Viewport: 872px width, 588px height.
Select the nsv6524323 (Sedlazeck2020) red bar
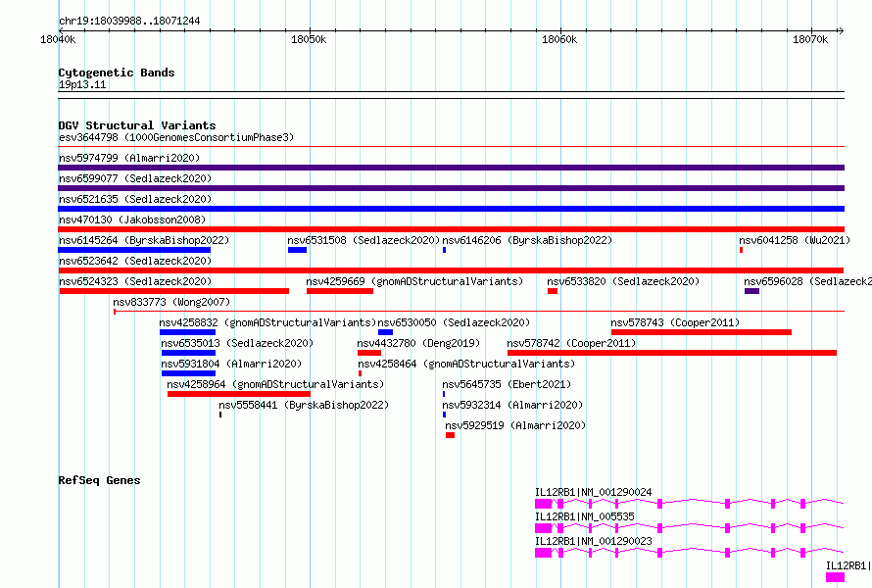tap(174, 291)
